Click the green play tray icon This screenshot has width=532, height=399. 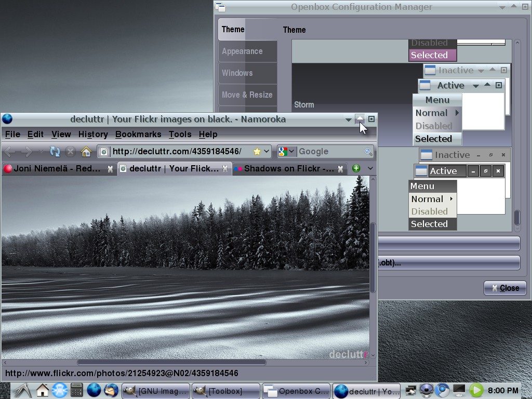pyautogui.click(x=476, y=390)
